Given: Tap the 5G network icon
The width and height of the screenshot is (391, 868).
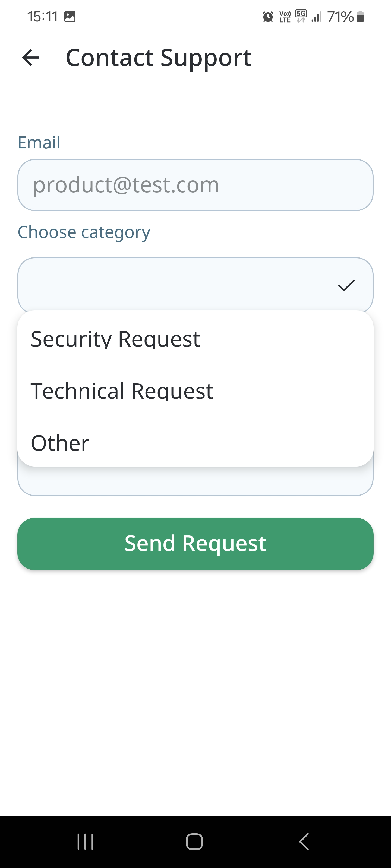Looking at the screenshot, I should 301,16.
